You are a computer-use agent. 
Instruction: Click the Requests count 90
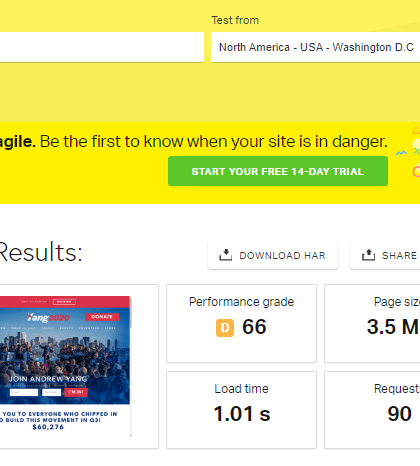399,414
